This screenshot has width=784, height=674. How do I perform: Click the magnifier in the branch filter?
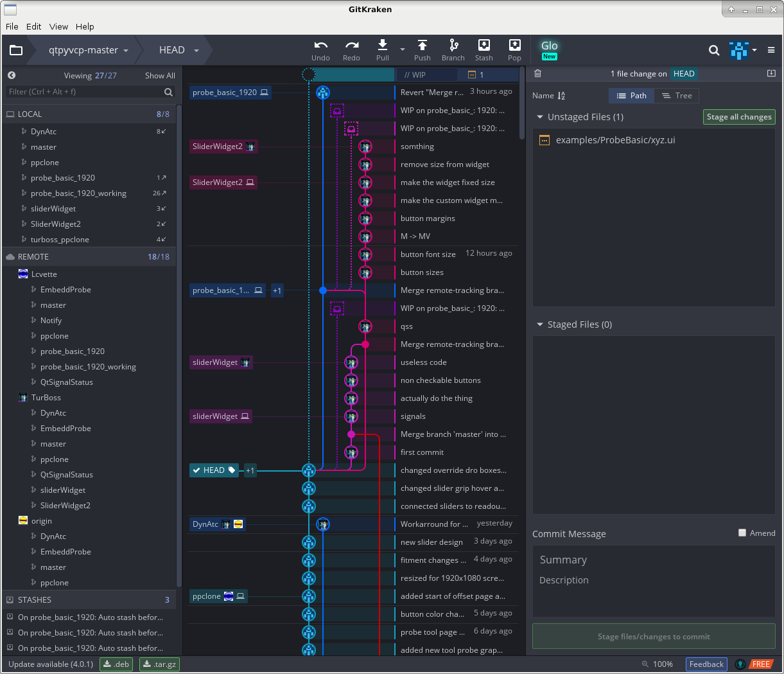(168, 92)
